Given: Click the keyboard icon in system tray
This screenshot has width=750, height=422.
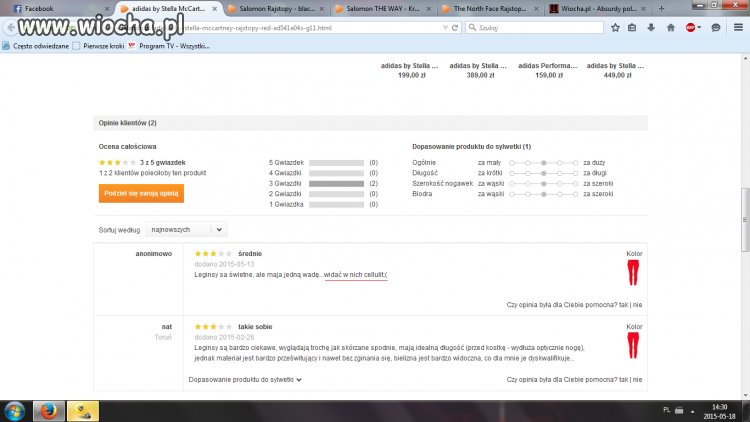Looking at the screenshot, I should [x=679, y=410].
